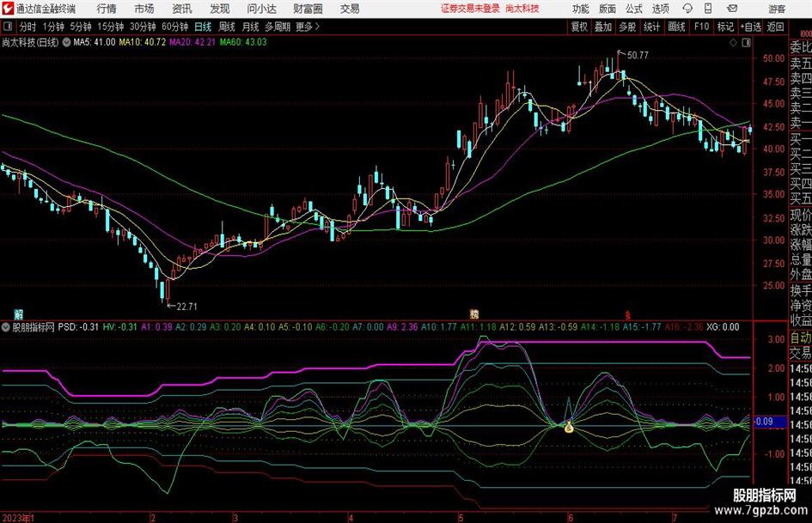Click the 叠加 overlay button
The height and width of the screenshot is (523, 812).
[603, 27]
